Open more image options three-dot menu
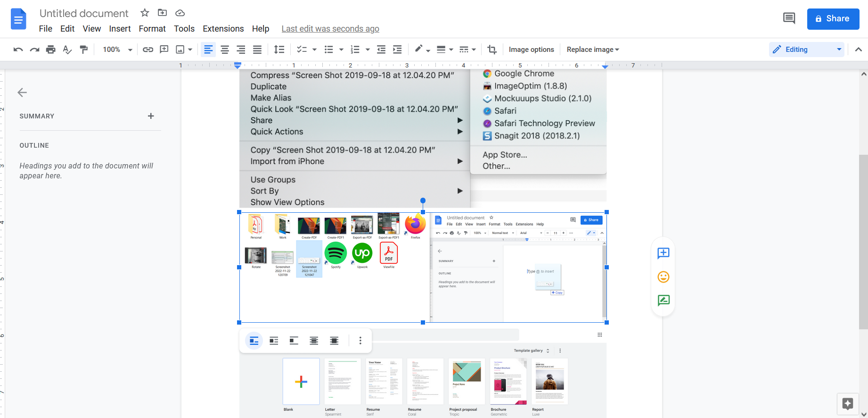This screenshot has width=868, height=418. click(360, 341)
